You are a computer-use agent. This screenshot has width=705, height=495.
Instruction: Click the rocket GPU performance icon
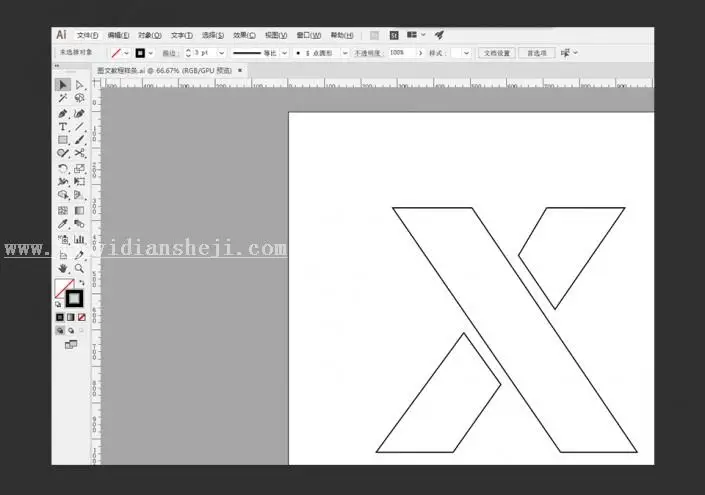440,35
